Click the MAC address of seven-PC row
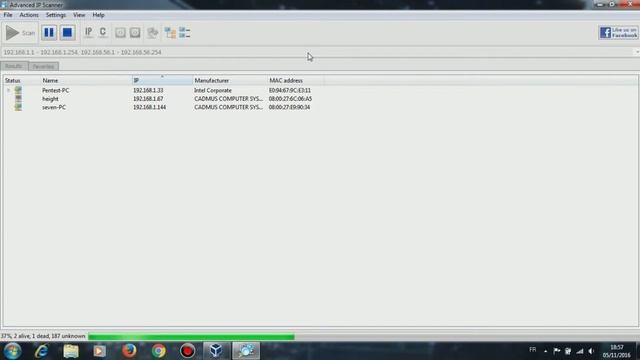The image size is (640, 360). pyautogui.click(x=289, y=107)
